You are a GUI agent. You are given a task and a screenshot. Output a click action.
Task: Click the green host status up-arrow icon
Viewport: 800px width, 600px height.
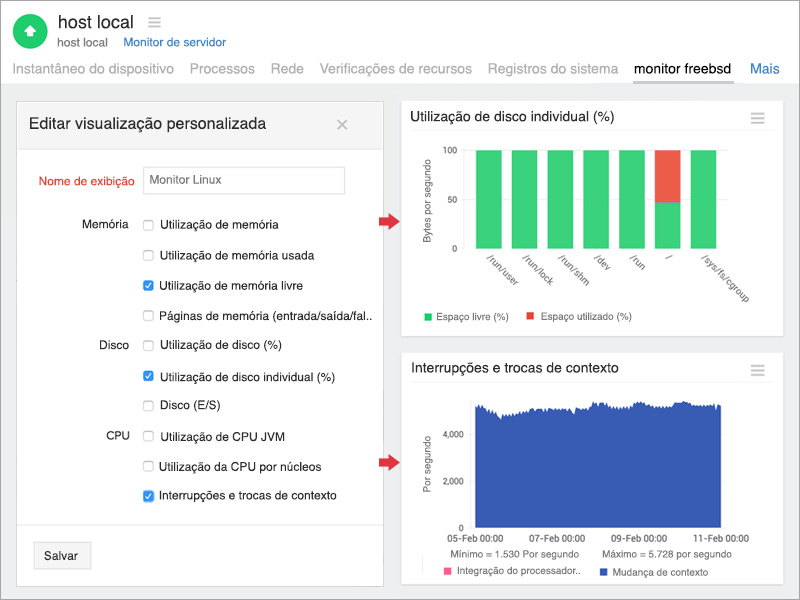[30, 31]
